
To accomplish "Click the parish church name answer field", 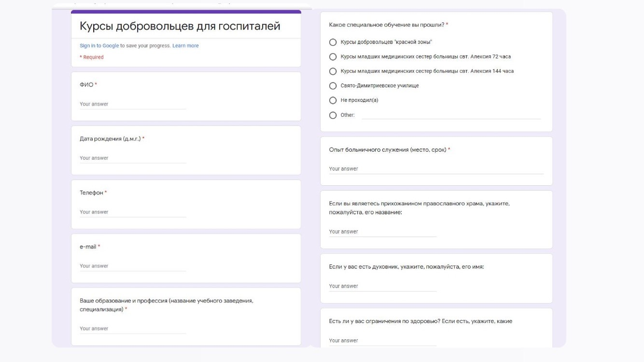I will [x=381, y=231].
